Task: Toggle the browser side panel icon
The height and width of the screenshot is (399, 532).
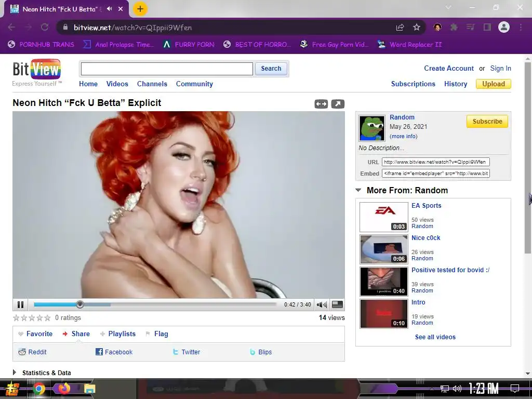Action: click(487, 27)
